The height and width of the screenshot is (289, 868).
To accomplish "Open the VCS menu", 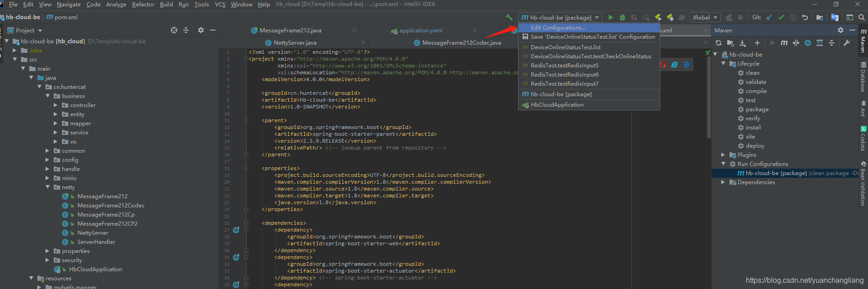I will coord(220,4).
